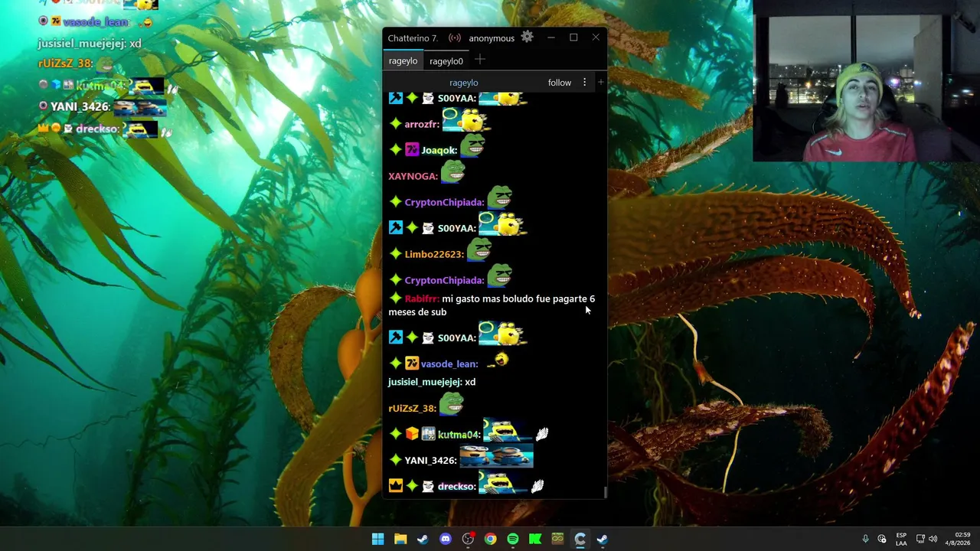Click the ESP LAA language indicator
980x551 pixels.
tap(901, 539)
